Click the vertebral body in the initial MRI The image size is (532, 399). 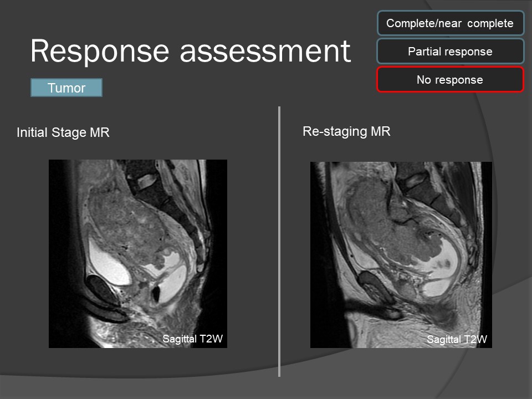(x=147, y=180)
